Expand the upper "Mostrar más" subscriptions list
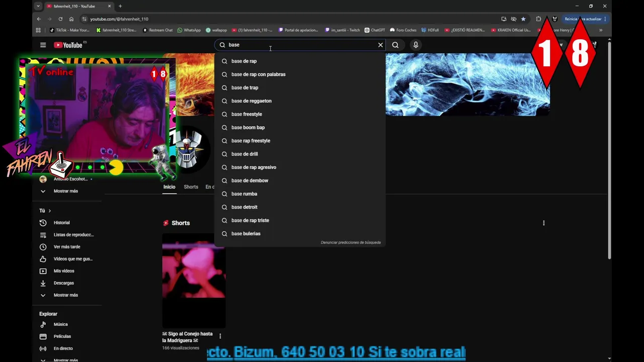 point(67,191)
